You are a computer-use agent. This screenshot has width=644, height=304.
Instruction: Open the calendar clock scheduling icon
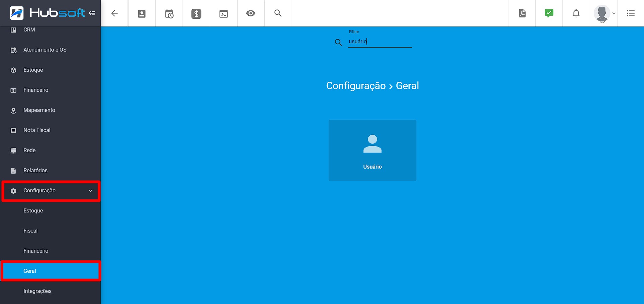coord(169,14)
